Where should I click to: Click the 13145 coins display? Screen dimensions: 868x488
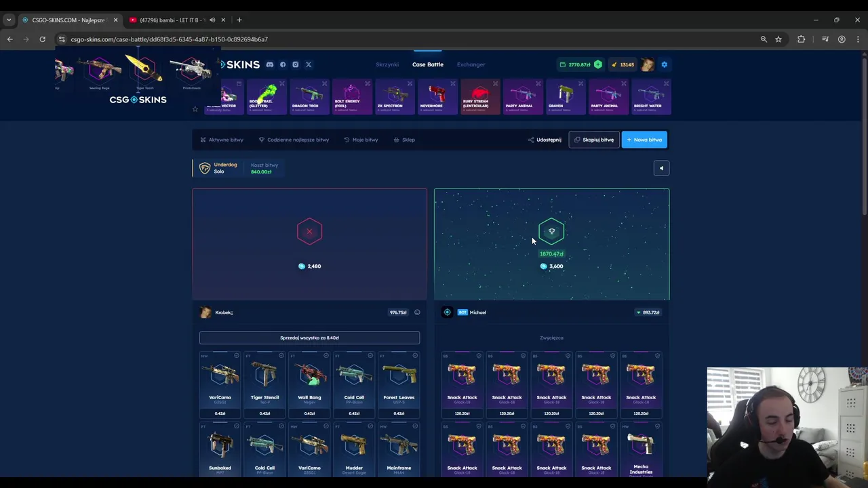point(623,64)
